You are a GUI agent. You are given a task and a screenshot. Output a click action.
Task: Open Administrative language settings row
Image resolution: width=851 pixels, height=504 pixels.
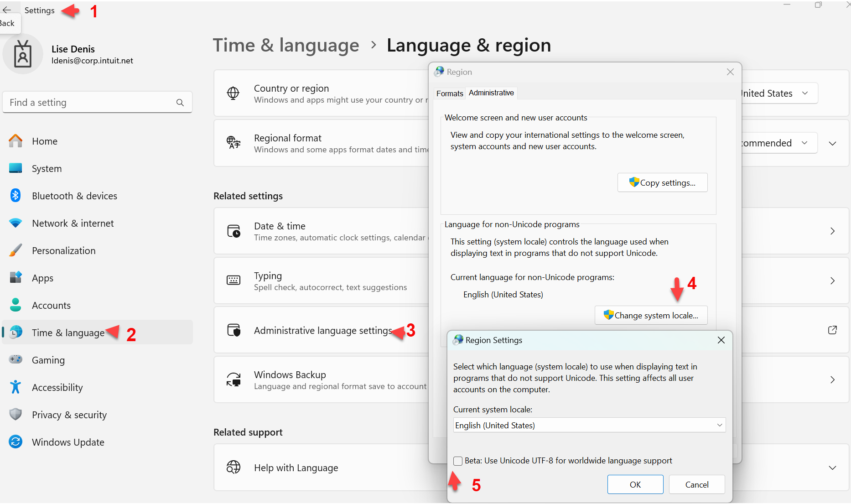pos(322,330)
